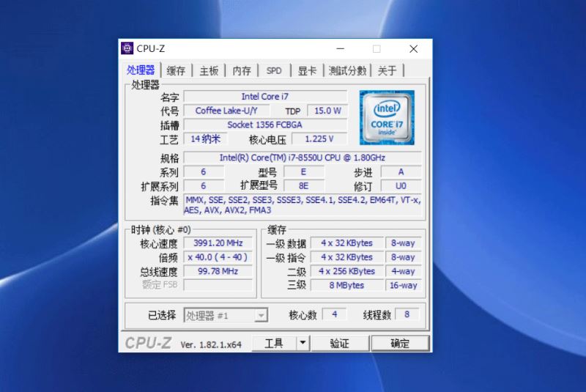Click the spec field 'i7-8550U CPU @ 1.80GHz'
Image resolution: width=586 pixels, height=392 pixels.
pos(303,158)
